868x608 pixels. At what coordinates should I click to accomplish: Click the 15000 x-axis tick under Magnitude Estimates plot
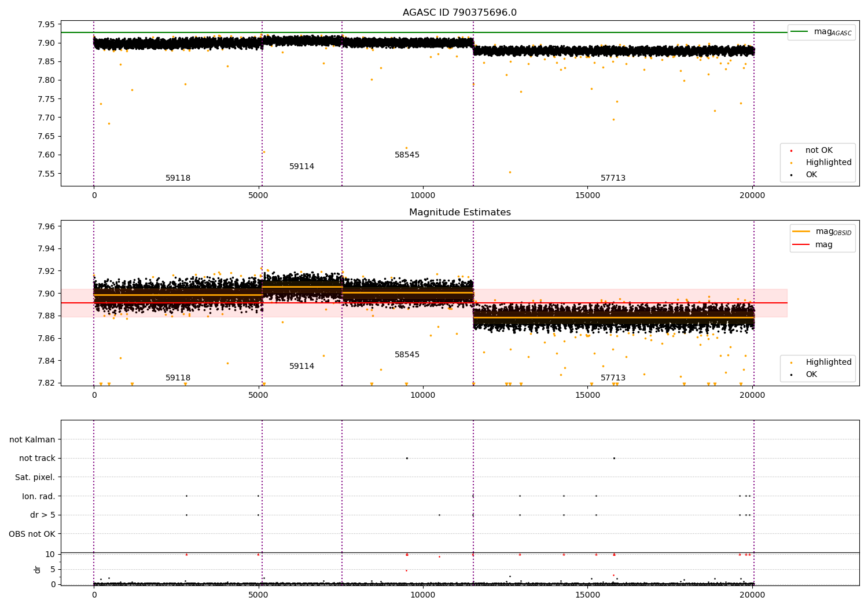tap(587, 395)
